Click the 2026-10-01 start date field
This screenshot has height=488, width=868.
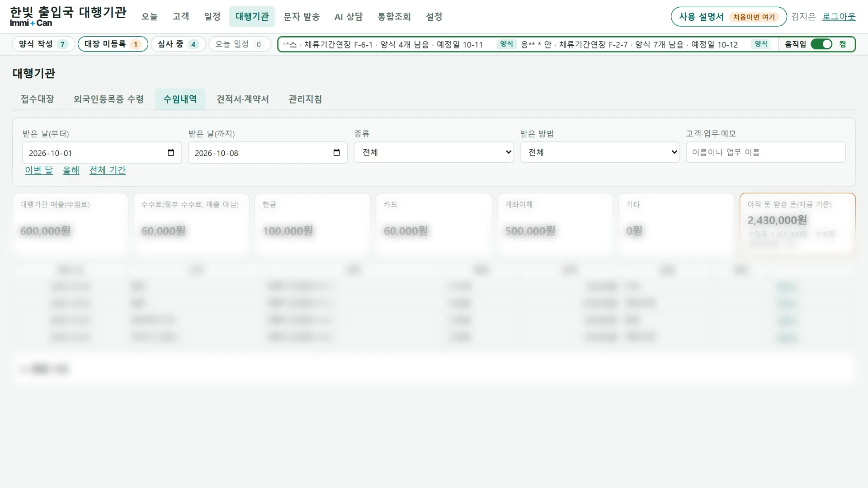[102, 153]
